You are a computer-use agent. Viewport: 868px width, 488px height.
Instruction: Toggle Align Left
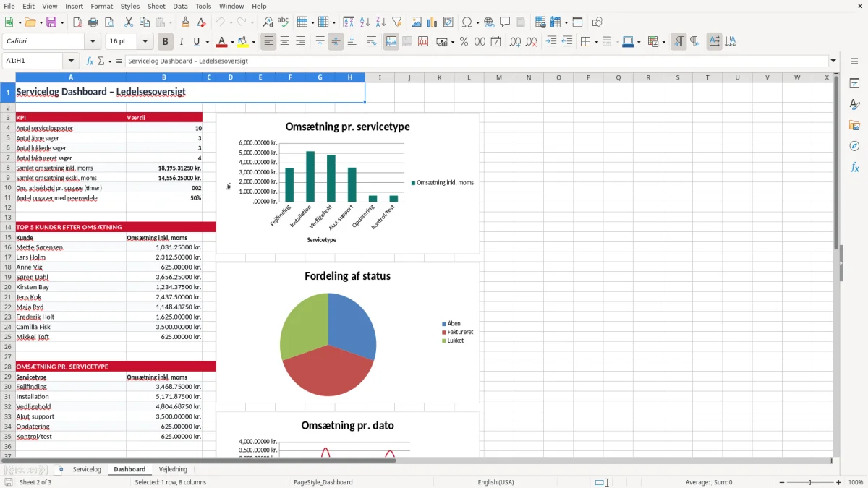[x=268, y=42]
